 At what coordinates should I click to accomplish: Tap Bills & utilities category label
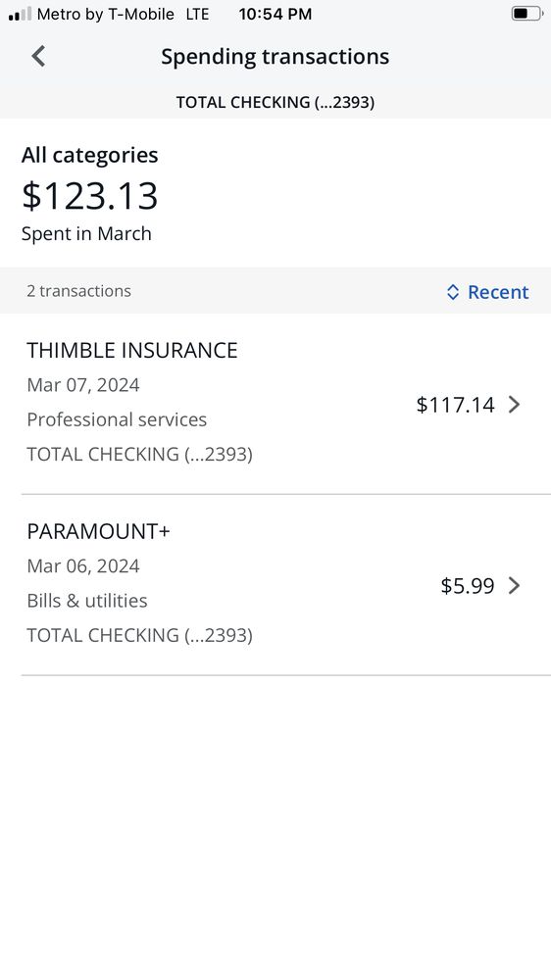[87, 601]
